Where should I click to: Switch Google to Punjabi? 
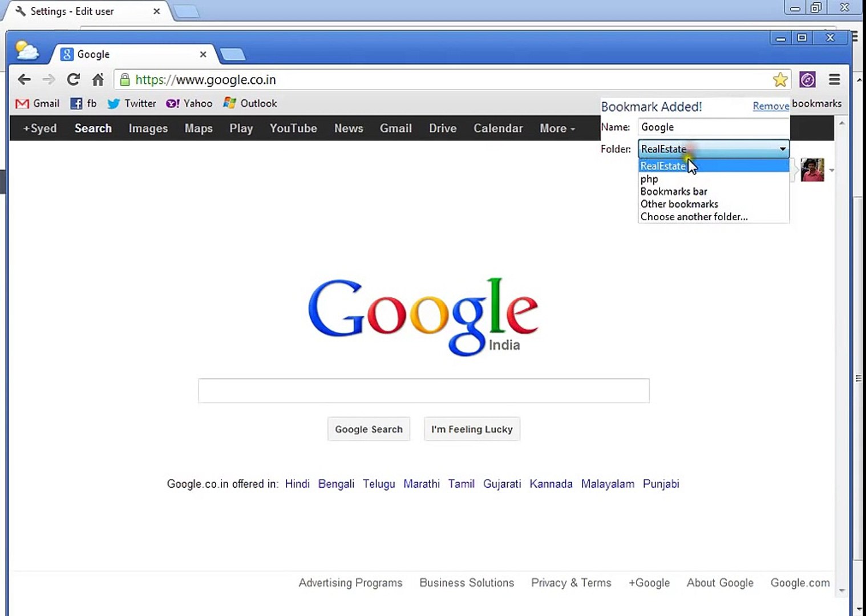click(661, 484)
